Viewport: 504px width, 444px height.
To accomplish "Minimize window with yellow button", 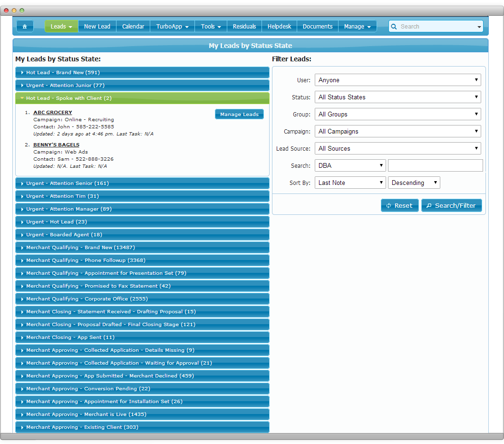I will [14, 10].
